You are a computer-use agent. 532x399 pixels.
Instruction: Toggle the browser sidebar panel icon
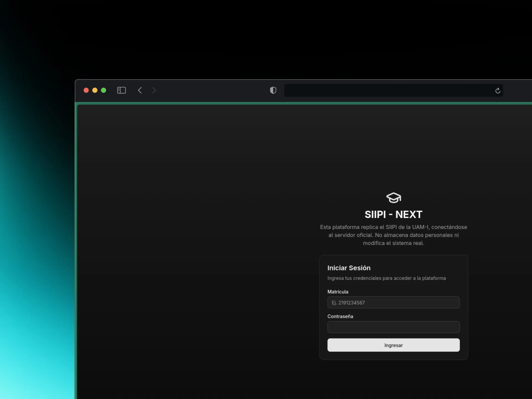[121, 90]
